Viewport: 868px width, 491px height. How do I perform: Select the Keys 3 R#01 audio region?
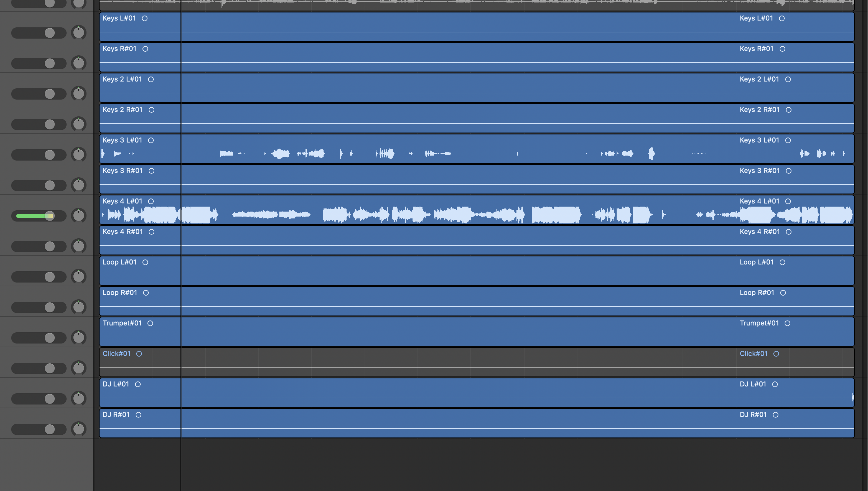coord(477,180)
